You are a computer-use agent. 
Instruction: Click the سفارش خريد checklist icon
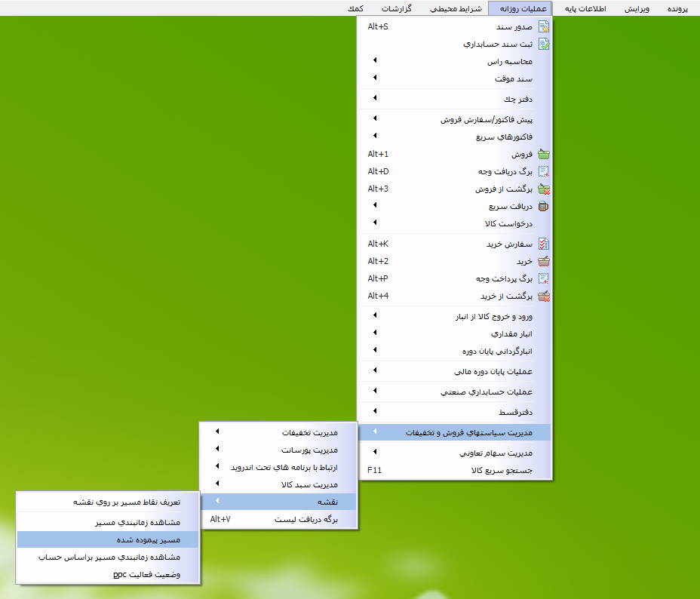click(x=543, y=244)
